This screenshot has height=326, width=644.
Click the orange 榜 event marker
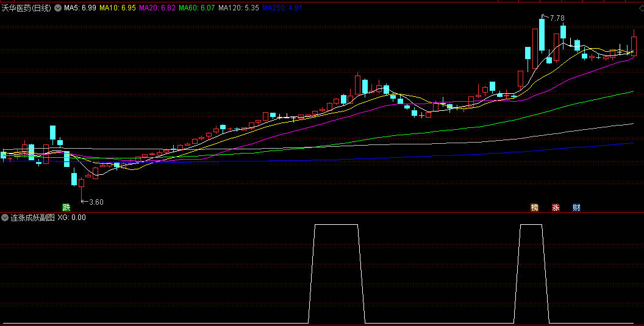coord(535,207)
